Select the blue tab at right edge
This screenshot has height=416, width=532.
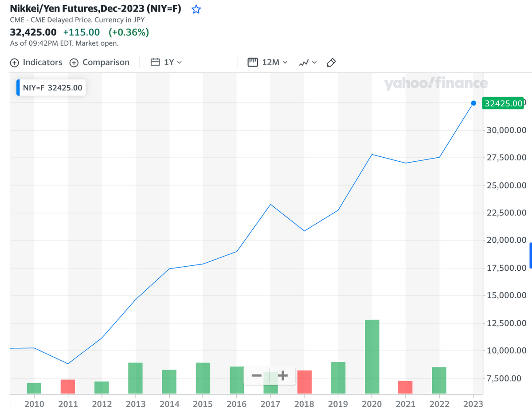click(x=531, y=256)
